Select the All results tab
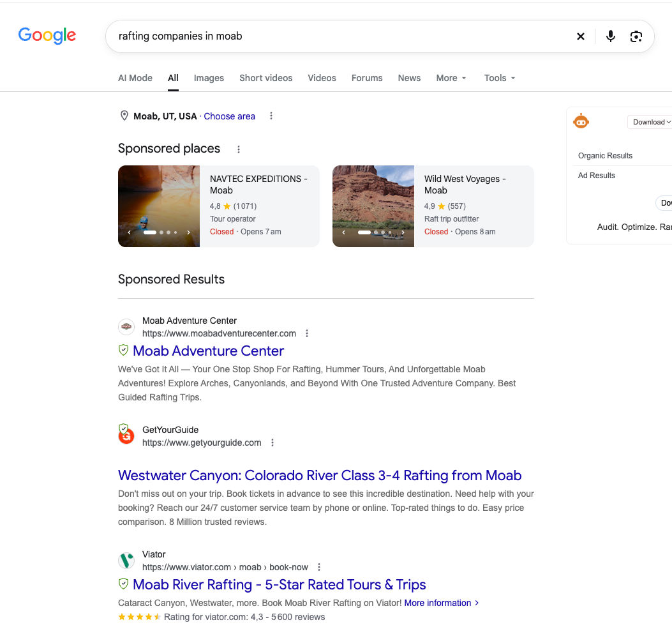This screenshot has width=672, height=636. pos(173,78)
